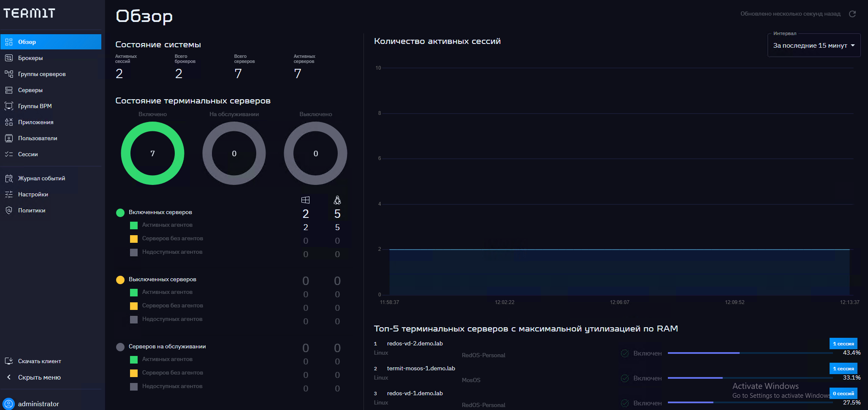Screen dimensions: 868x410
Task: Click the RAM usage bar showing 43.4%
Action: 749,353
